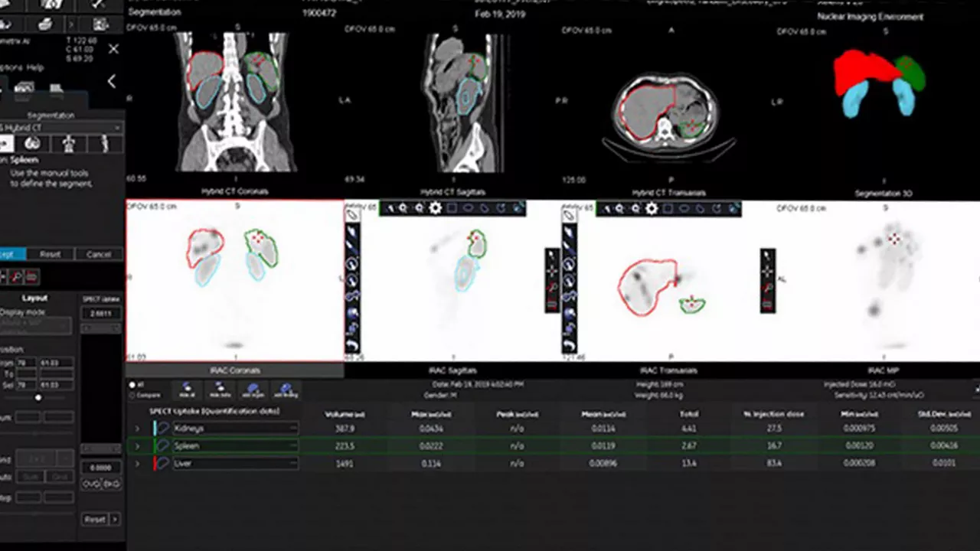Select the IRAC Coronals view tab
The image size is (980, 551).
[x=235, y=370]
